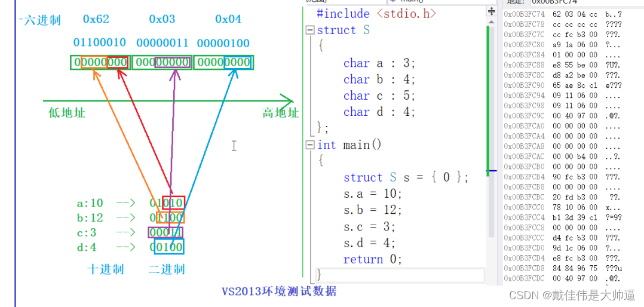
Task: Select memory row 0x00B3FCD4
Action: 563,258
